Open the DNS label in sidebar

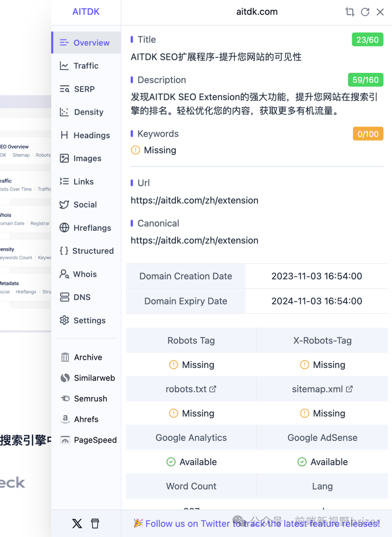[82, 297]
